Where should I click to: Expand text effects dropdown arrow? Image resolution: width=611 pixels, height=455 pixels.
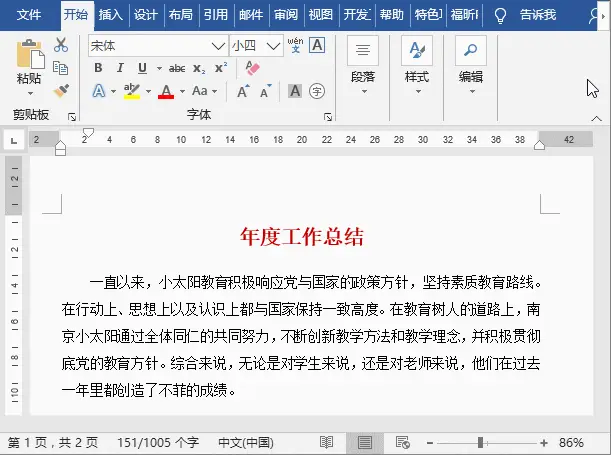point(113,92)
